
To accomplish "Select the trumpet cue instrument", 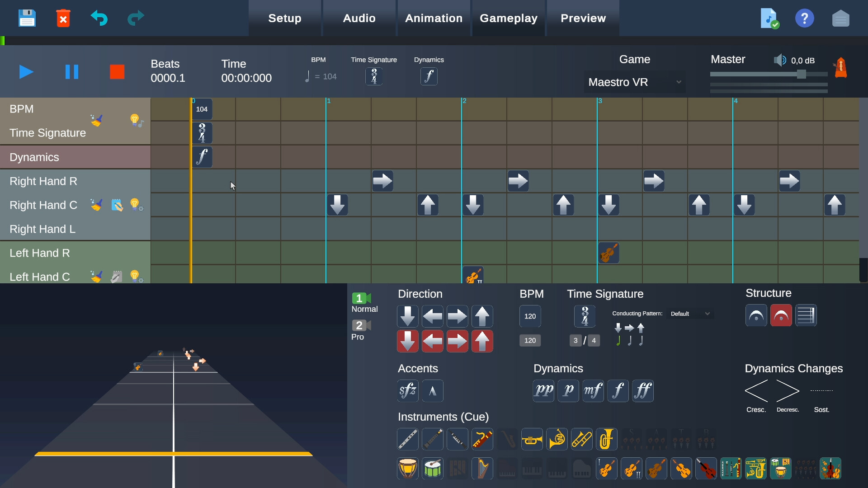I will [x=532, y=439].
